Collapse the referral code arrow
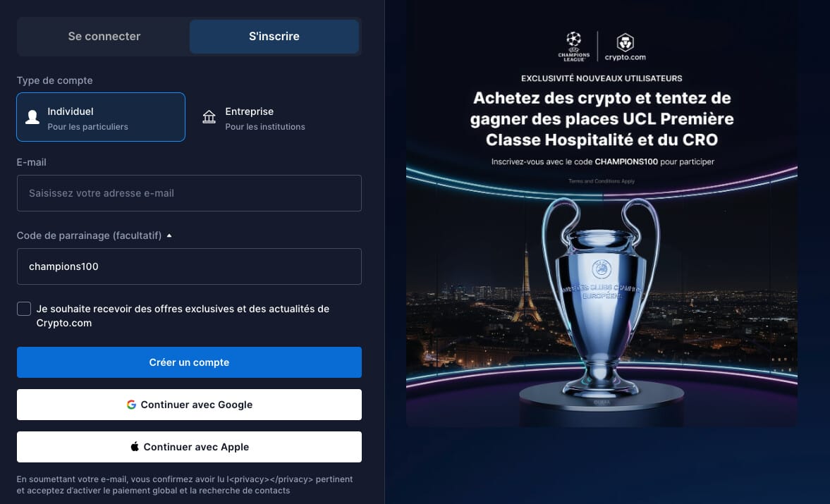This screenshot has height=504, width=830. click(x=169, y=236)
